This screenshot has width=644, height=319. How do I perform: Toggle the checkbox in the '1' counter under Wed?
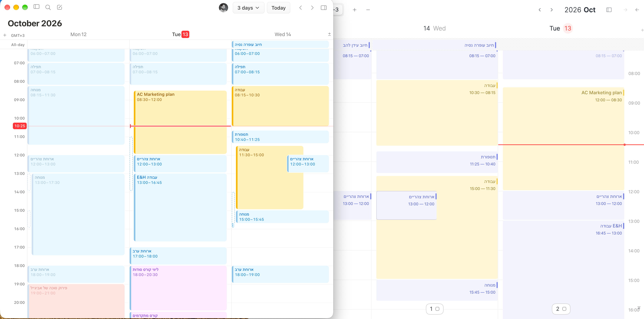pos(437,309)
